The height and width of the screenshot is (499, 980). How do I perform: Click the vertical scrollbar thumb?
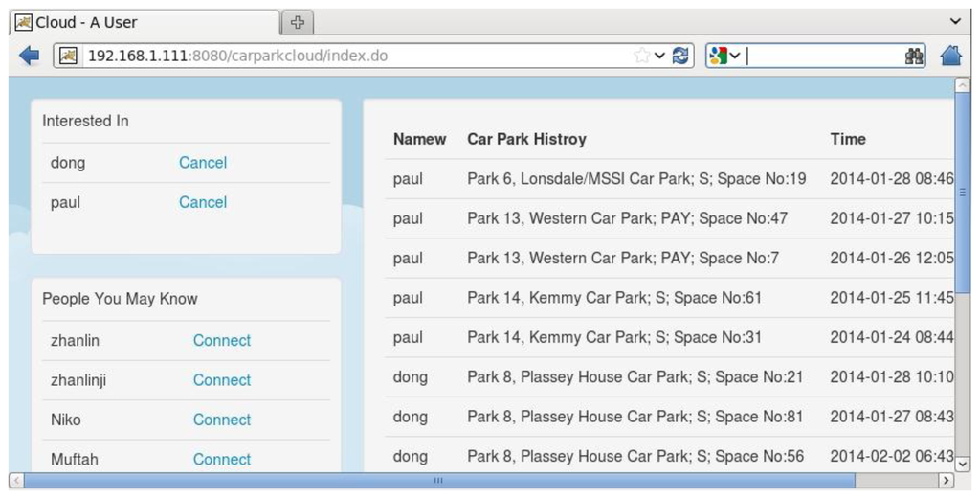(962, 192)
